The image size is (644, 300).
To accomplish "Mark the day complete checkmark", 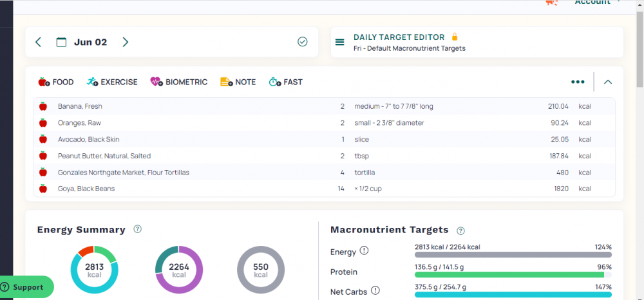I will 302,41.
